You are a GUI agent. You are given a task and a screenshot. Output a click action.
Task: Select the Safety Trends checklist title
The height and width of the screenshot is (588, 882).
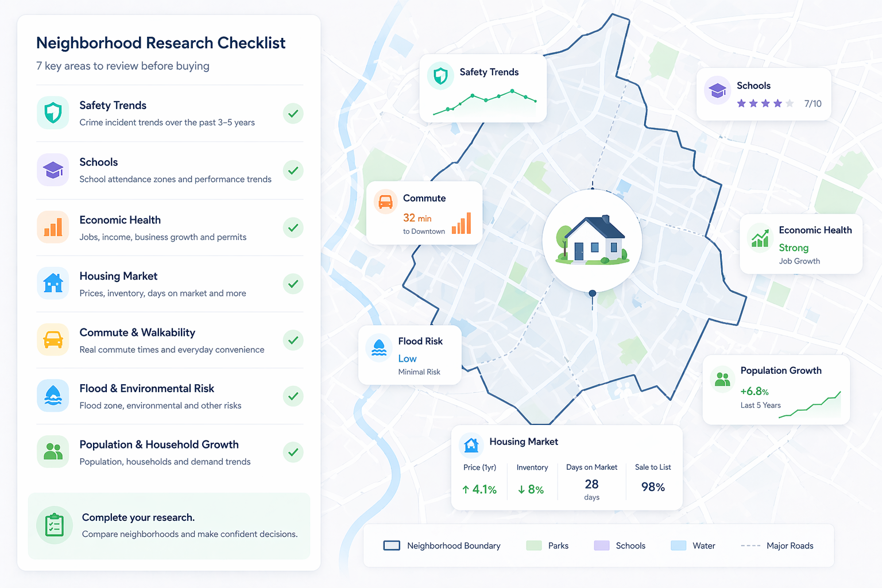click(113, 105)
